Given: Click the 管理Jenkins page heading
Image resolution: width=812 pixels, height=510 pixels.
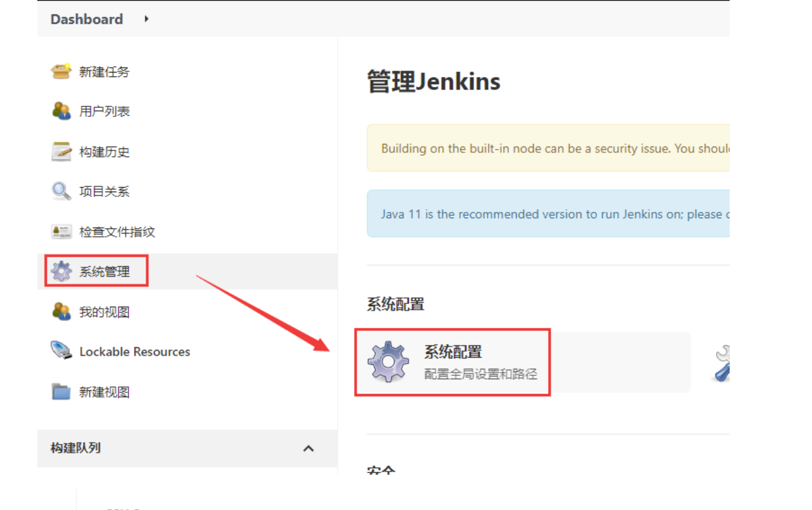Looking at the screenshot, I should pos(434,82).
